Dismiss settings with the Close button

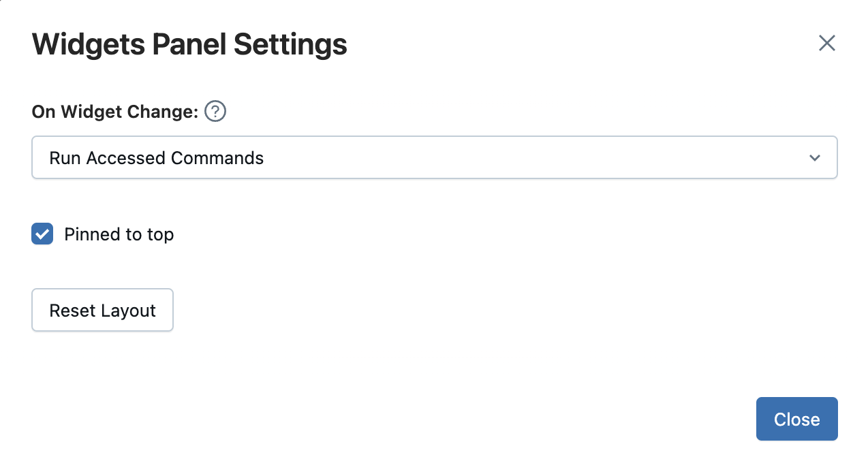(796, 419)
